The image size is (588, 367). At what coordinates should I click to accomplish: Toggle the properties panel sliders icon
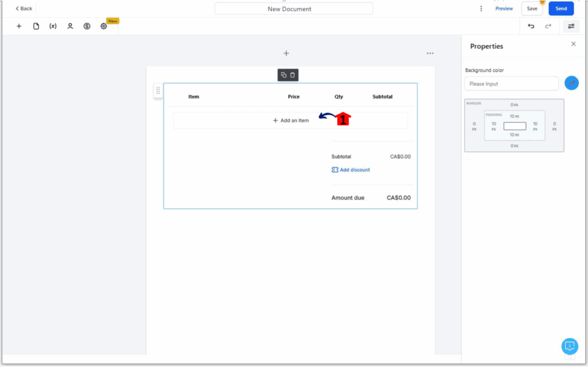point(571,26)
